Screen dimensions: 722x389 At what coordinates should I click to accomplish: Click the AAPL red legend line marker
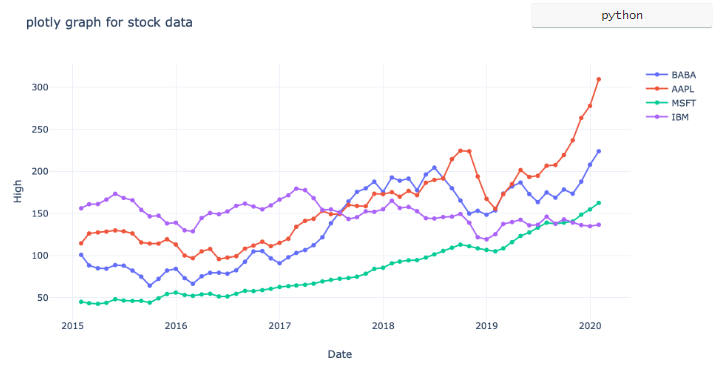point(657,89)
